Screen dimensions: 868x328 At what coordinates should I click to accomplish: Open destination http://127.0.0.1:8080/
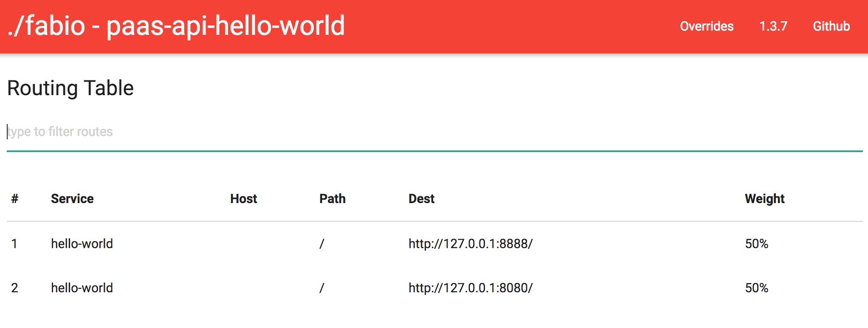click(471, 288)
